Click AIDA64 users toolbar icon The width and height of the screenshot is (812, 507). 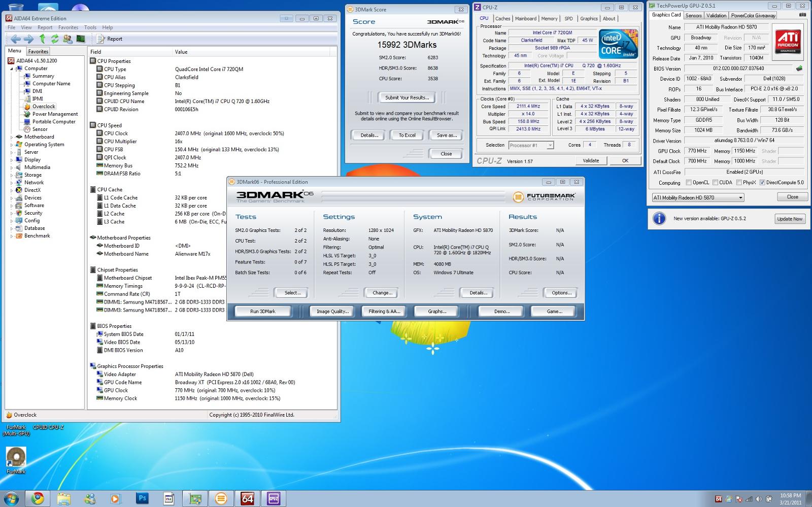(x=67, y=39)
